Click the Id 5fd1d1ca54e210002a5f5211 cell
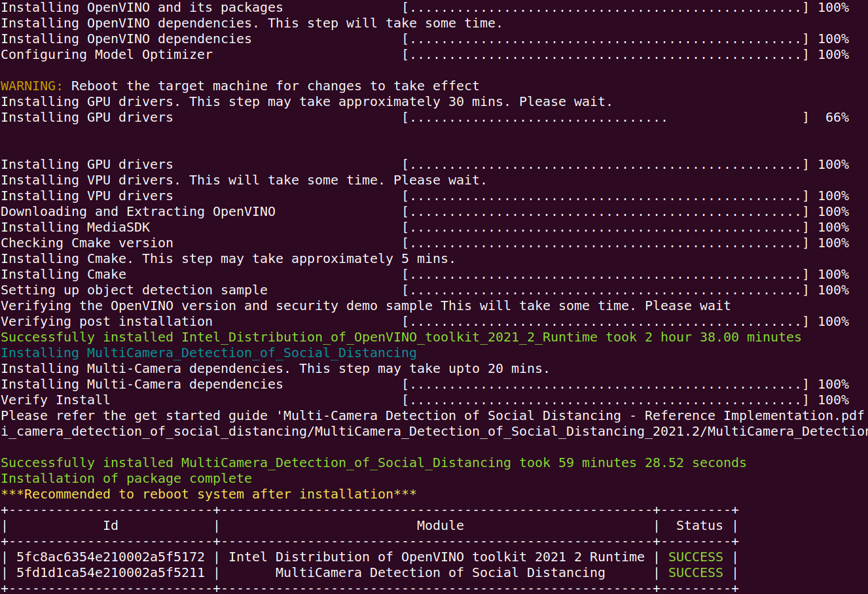Viewport: 868px width, 594px height. (x=111, y=573)
